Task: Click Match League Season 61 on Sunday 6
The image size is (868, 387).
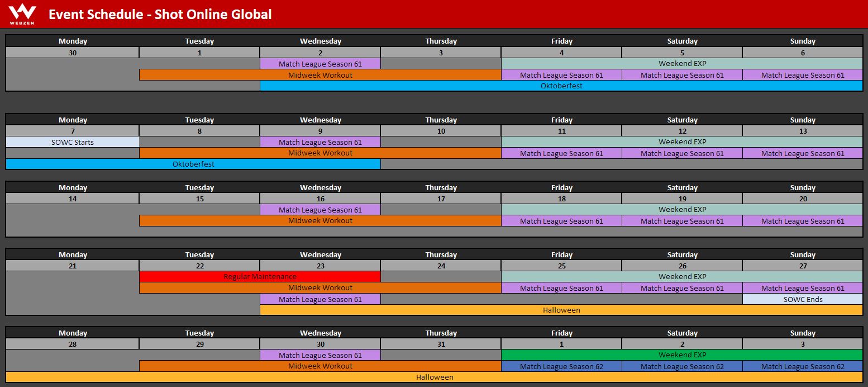Action: [803, 75]
